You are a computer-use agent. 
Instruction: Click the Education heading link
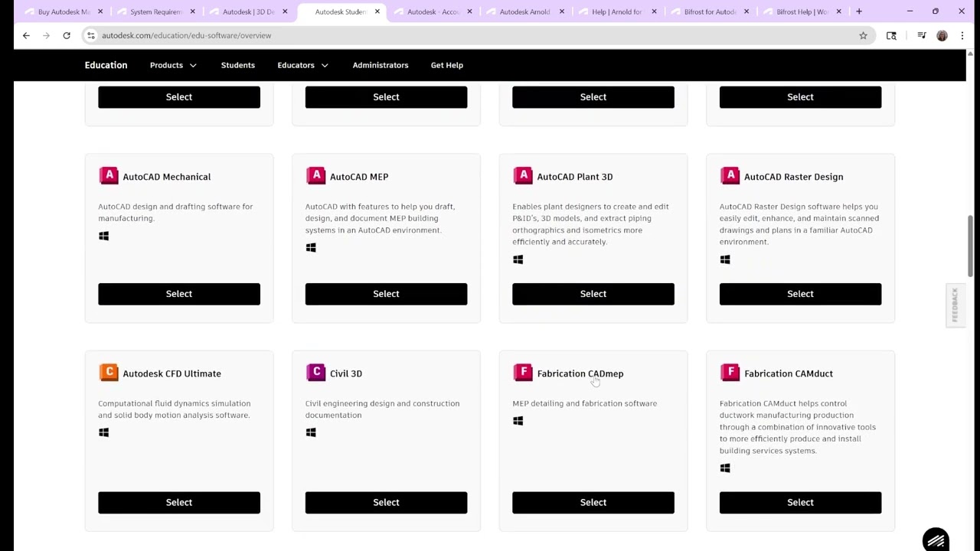click(x=106, y=65)
